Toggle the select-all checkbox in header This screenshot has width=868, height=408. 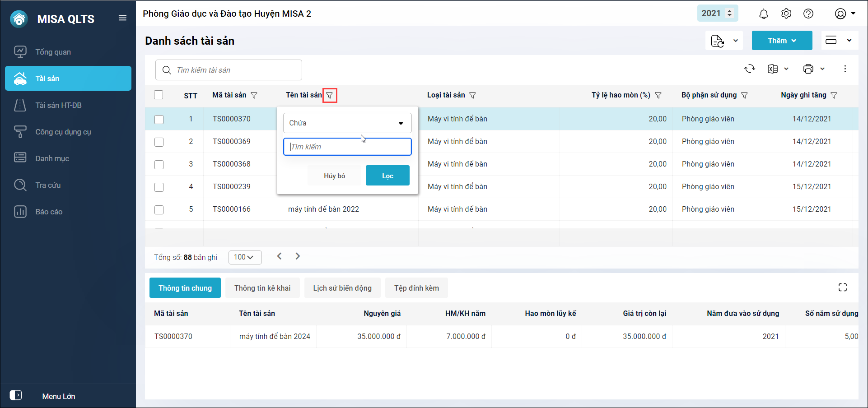coord(159,95)
